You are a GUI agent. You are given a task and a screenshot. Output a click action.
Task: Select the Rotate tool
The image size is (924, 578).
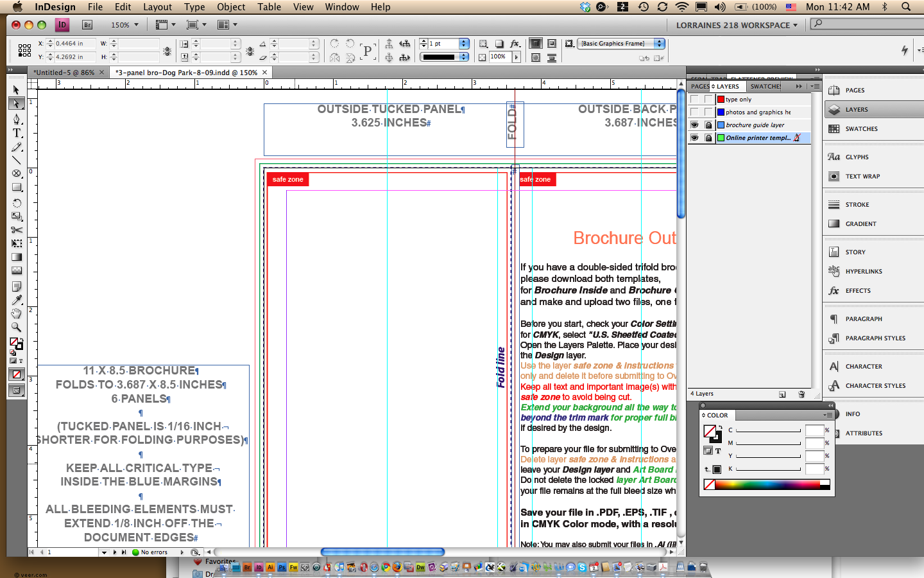click(17, 203)
